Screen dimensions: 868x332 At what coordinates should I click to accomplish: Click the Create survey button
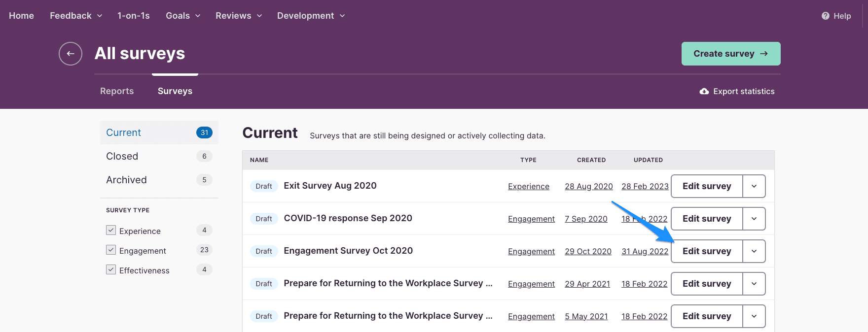[x=731, y=54]
